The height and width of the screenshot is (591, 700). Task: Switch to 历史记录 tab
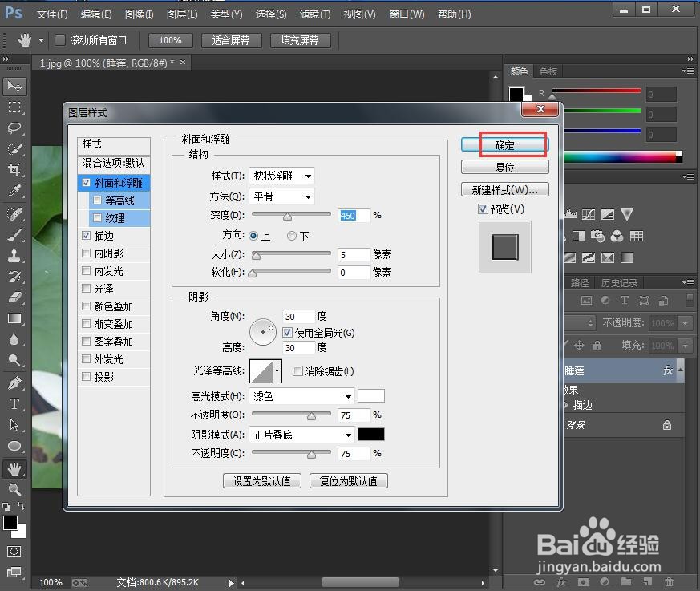[x=619, y=282]
